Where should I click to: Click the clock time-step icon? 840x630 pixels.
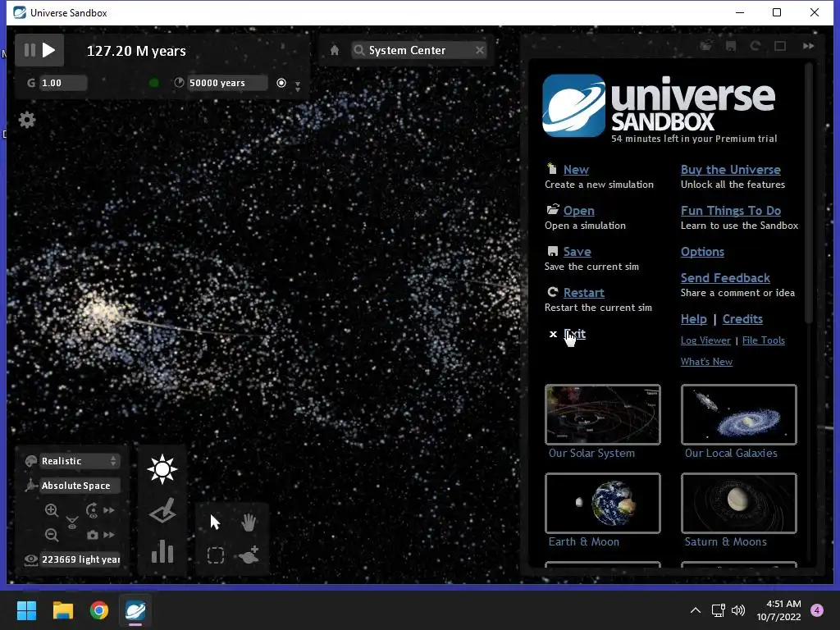180,83
